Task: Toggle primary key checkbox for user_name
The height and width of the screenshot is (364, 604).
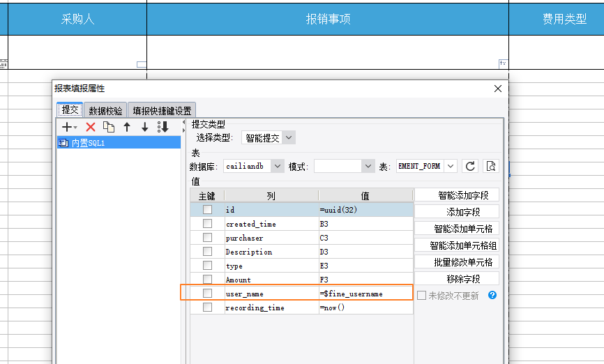Action: (x=207, y=293)
